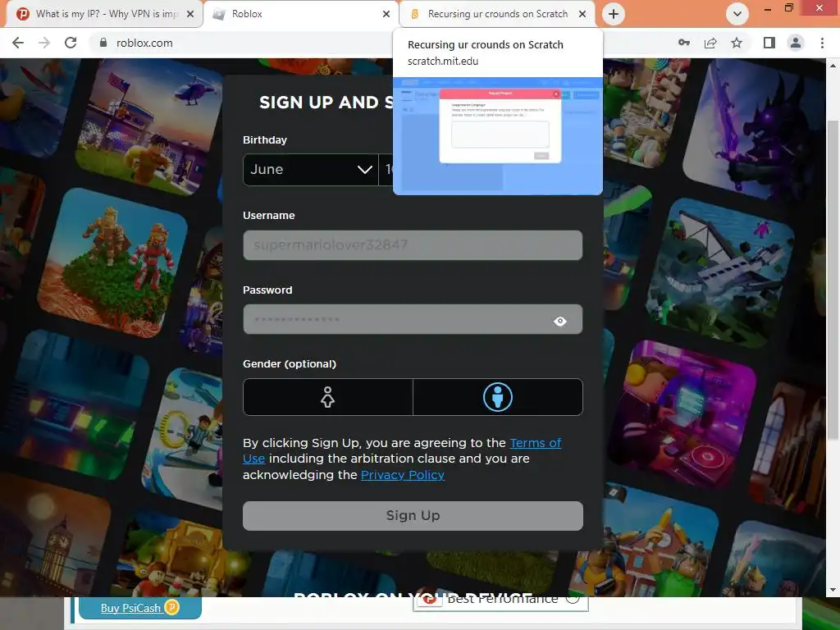Viewport: 840px width, 630px height.
Task: Close the Scratch tab
Action: [x=582, y=14]
